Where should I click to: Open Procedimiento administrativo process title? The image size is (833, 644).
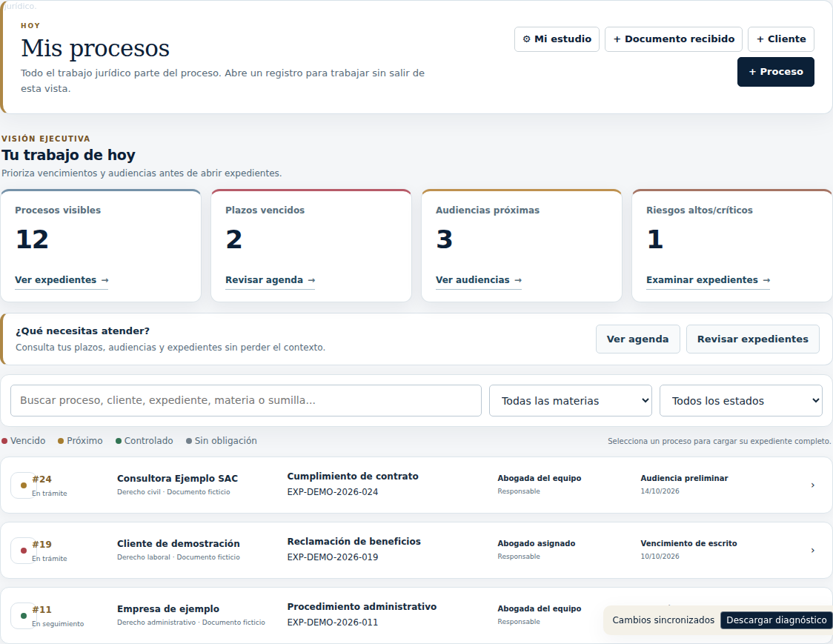click(362, 607)
